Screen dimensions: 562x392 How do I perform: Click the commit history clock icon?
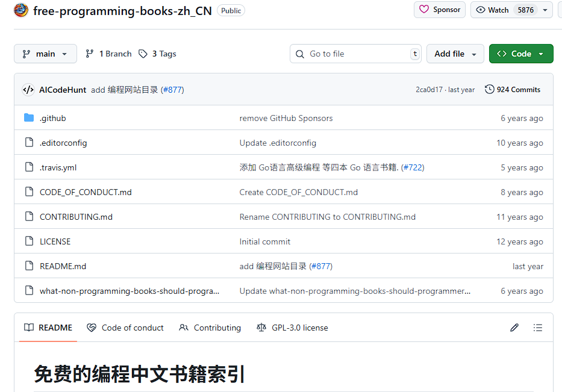[x=489, y=90]
